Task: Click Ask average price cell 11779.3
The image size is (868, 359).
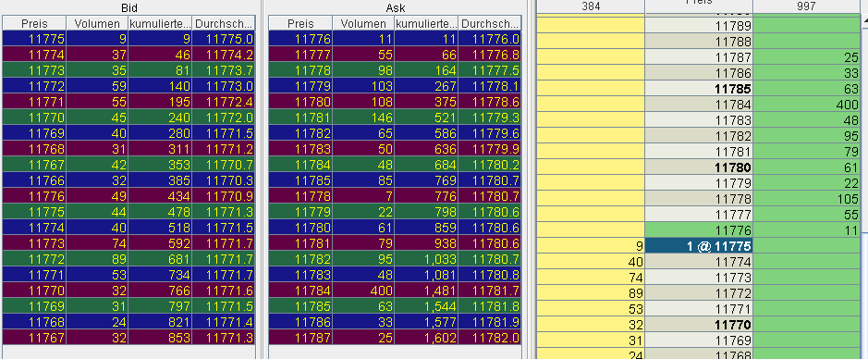Action: pyautogui.click(x=490, y=118)
